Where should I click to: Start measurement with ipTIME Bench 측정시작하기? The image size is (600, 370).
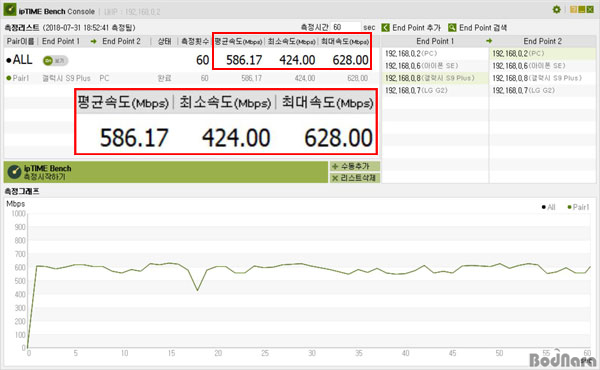166,172
